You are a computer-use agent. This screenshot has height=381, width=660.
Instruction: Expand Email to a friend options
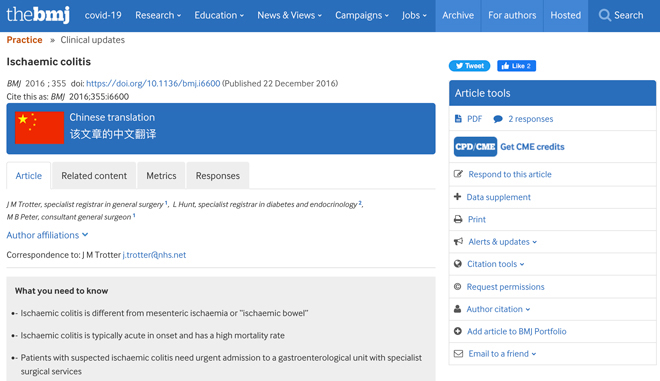click(x=502, y=354)
